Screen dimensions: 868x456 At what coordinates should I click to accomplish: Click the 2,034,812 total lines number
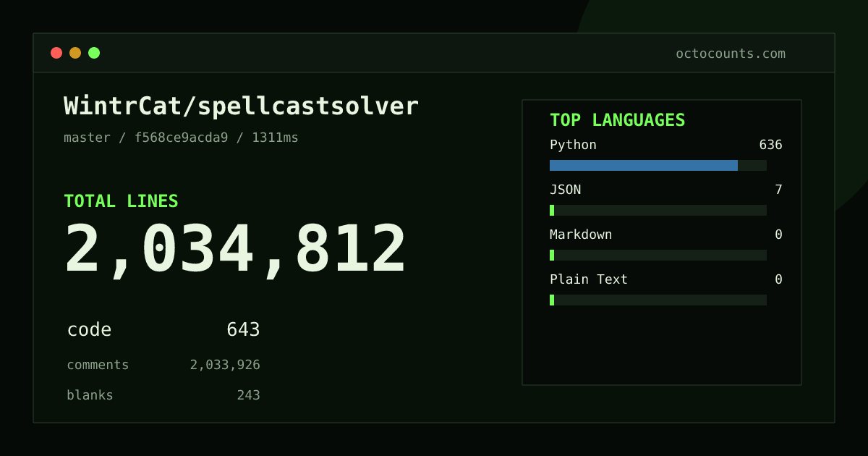coord(235,250)
